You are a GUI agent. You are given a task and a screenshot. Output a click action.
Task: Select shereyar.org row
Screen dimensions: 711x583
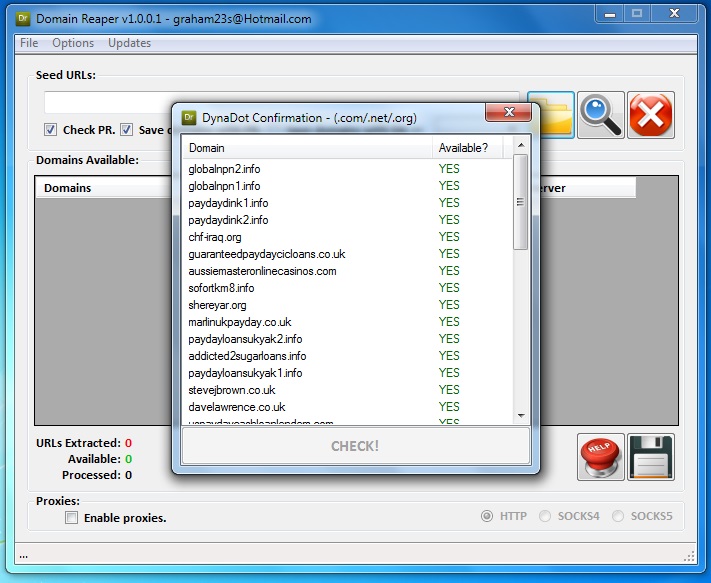(x=348, y=305)
